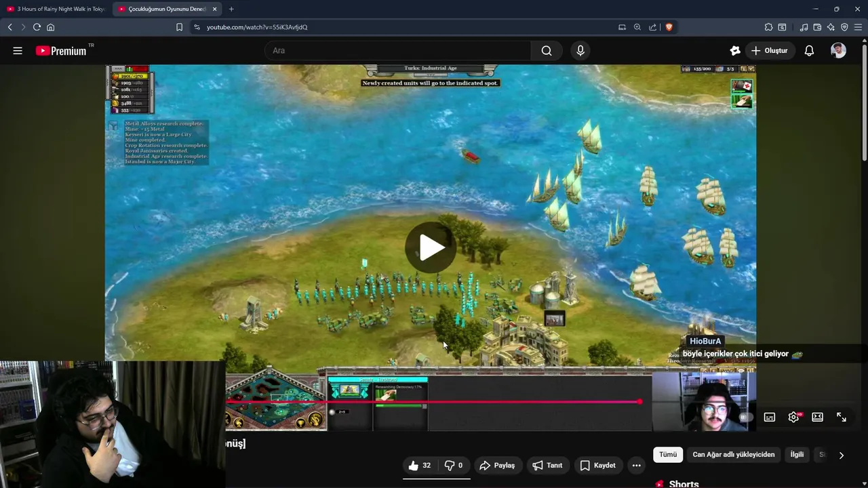Open the YouTube guide hamburger menu

18,51
